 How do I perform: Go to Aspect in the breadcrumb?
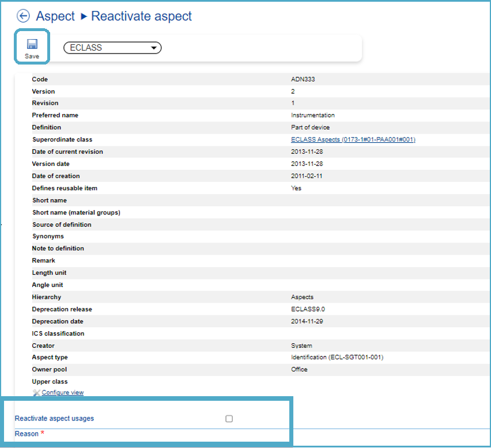coord(55,16)
